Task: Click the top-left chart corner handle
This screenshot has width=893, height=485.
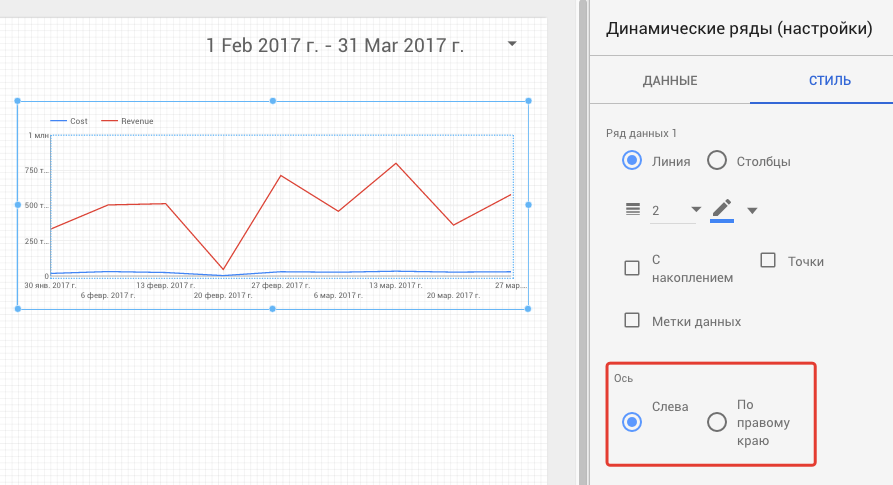Action: pyautogui.click(x=18, y=101)
